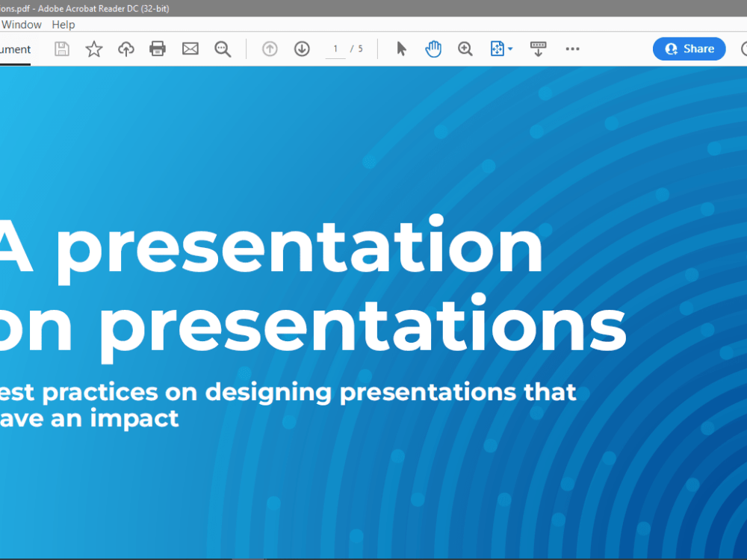The width and height of the screenshot is (747, 560).
Task: Expand the page fit options dropdown arrow
Action: tap(510, 49)
